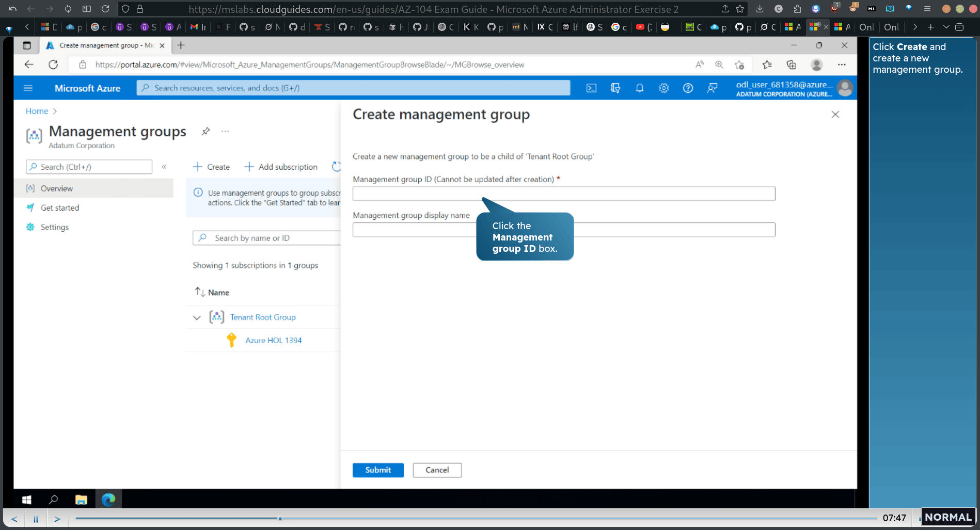Select the Create management group browser tab
Screen dimensions: 980x530
tap(105, 45)
